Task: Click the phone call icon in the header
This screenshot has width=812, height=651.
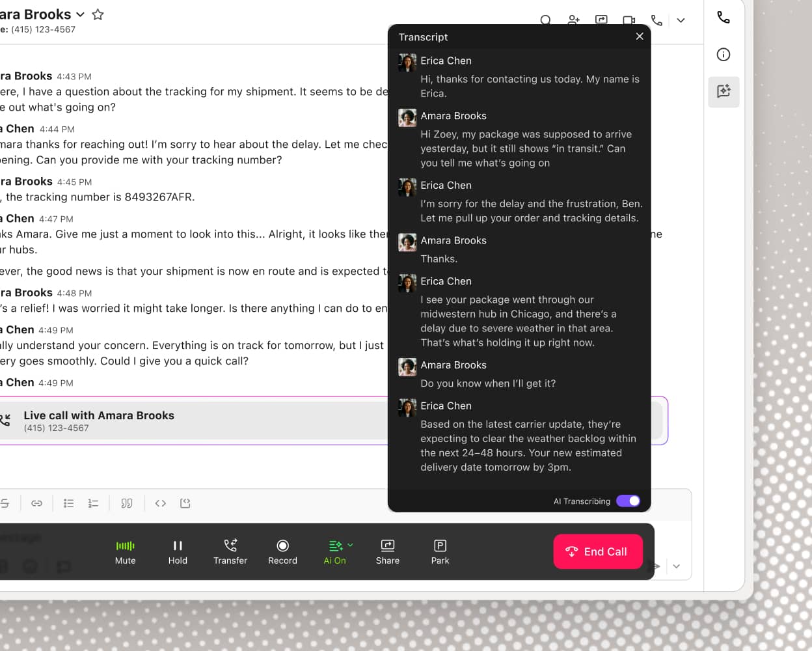Action: pos(656,20)
